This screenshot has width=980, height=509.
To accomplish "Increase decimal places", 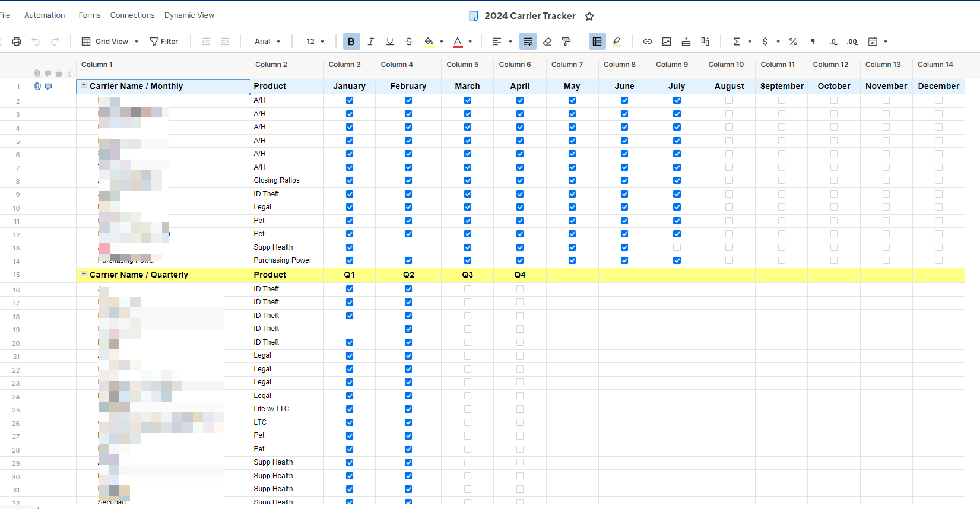I will (x=852, y=42).
